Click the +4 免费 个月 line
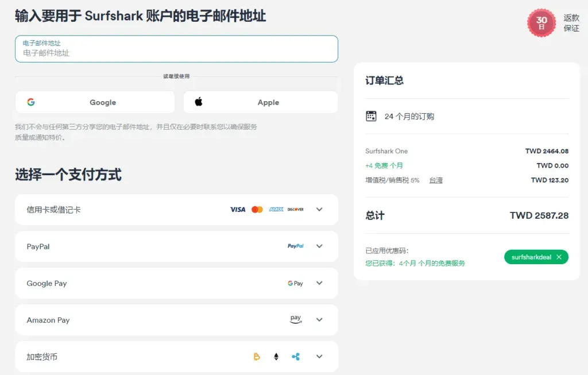Image resolution: width=588 pixels, height=375 pixels. click(x=384, y=165)
